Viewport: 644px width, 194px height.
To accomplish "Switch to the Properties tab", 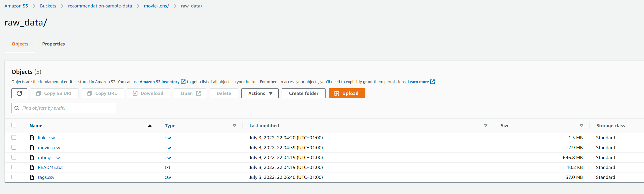I will 54,44.
